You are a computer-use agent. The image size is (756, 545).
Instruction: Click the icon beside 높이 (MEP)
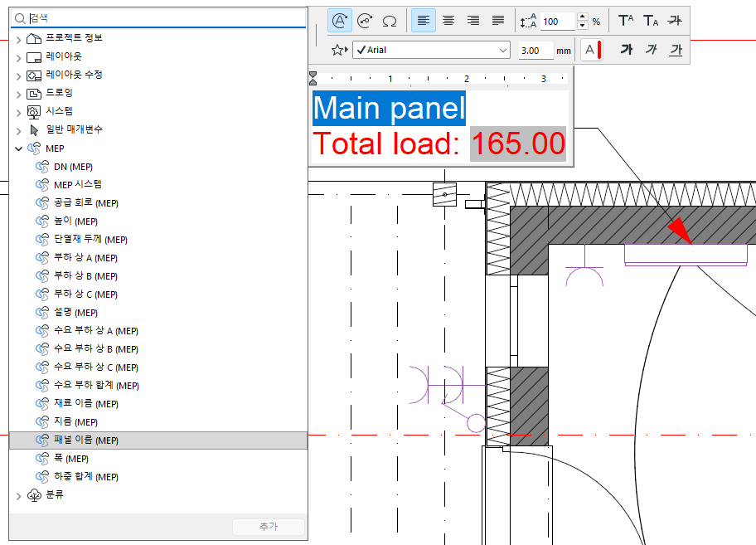coord(42,221)
